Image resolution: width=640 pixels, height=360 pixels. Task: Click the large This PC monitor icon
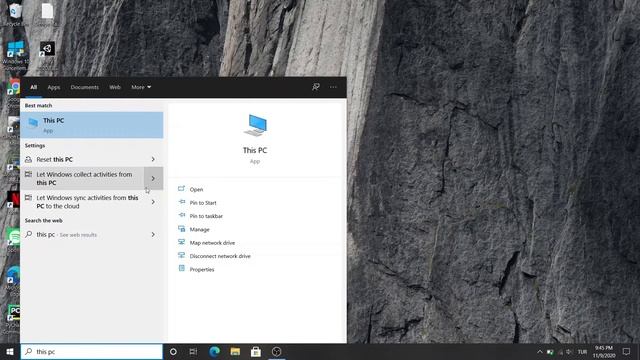[x=256, y=126]
